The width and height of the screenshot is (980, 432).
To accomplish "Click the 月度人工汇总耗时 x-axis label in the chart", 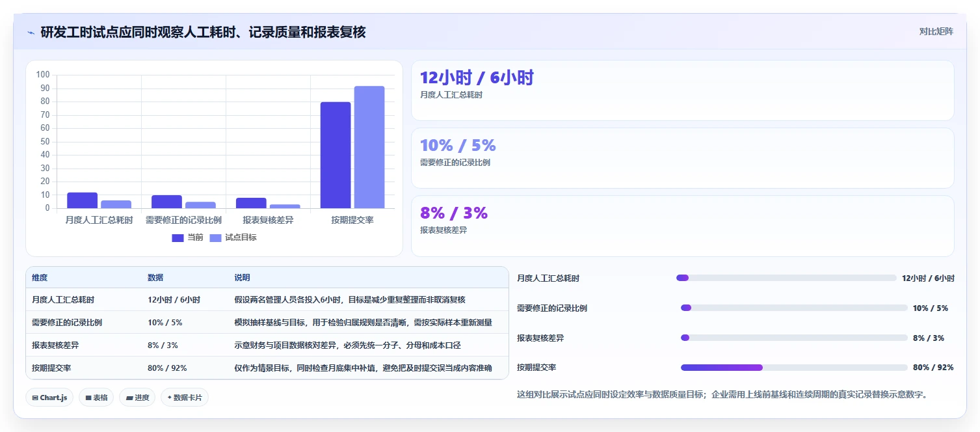I will [x=99, y=220].
